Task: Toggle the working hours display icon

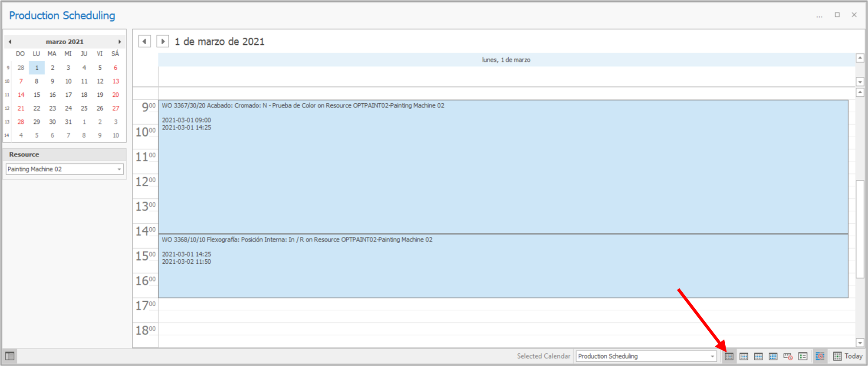Action: tap(820, 356)
